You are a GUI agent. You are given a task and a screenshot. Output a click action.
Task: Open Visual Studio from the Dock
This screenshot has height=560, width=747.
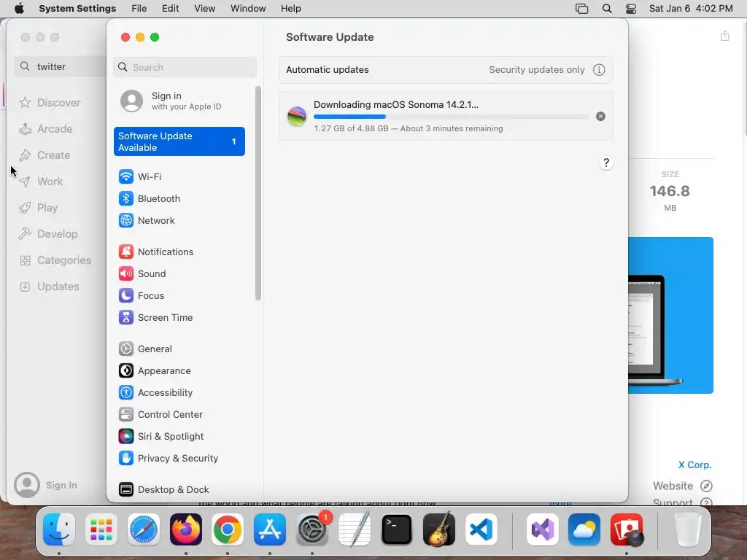(x=543, y=529)
